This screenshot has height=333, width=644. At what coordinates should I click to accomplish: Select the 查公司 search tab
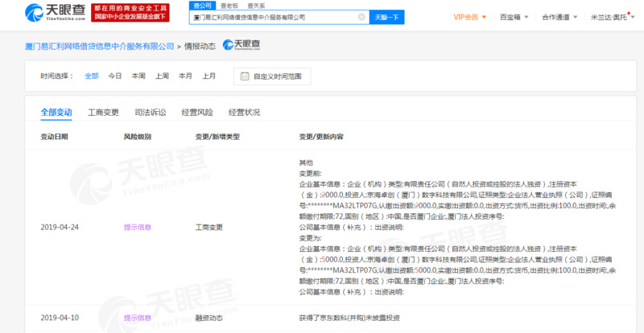point(202,6)
